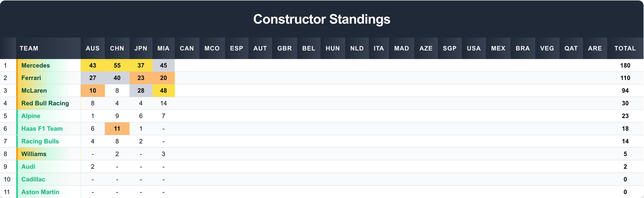This screenshot has height=198, width=644.
Task: Click the Alpine team name
Action: (31, 116)
